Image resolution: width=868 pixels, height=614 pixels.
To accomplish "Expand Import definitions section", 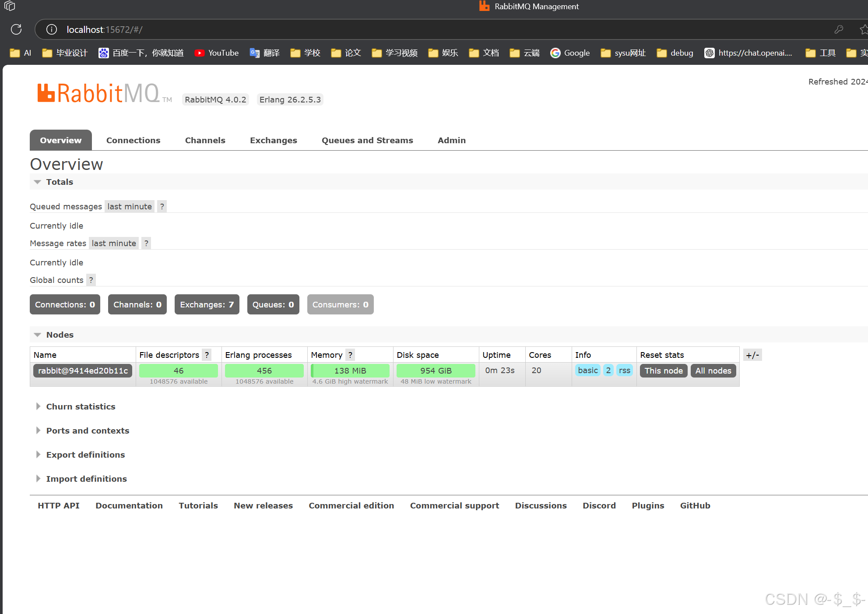I will point(81,479).
